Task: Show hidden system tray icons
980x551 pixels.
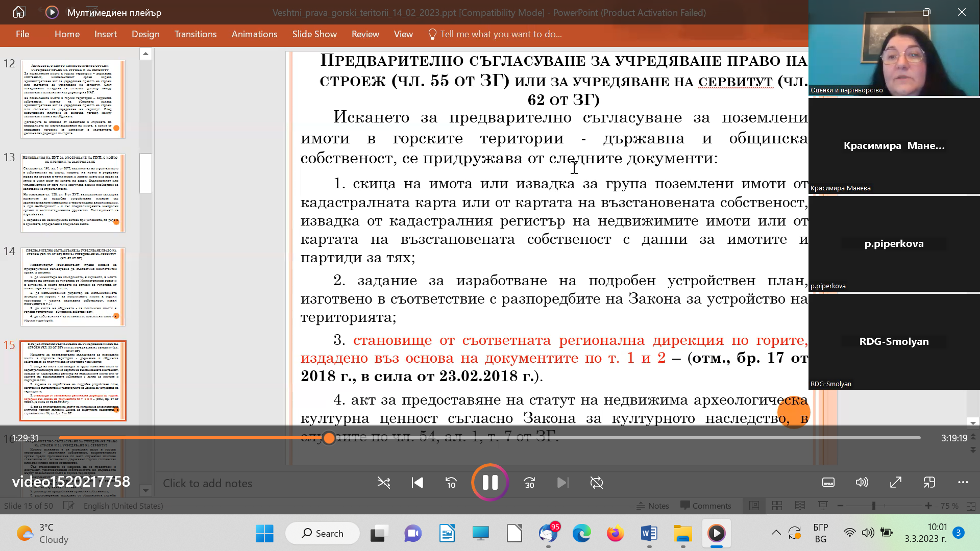Action: click(776, 533)
